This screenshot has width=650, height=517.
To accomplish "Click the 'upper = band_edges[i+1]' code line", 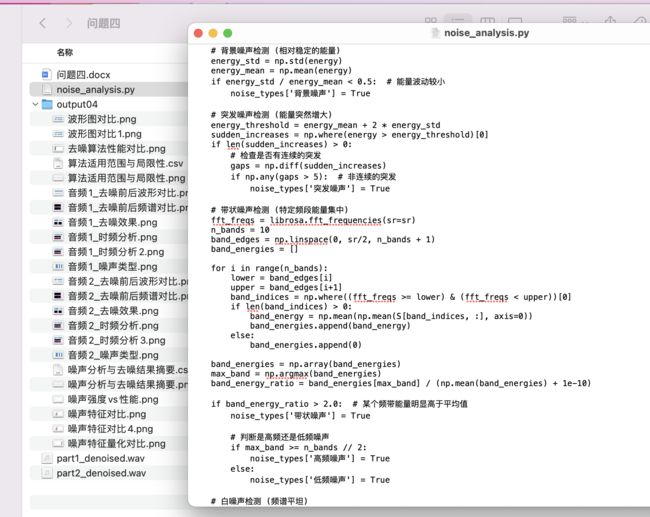I will coord(286,288).
